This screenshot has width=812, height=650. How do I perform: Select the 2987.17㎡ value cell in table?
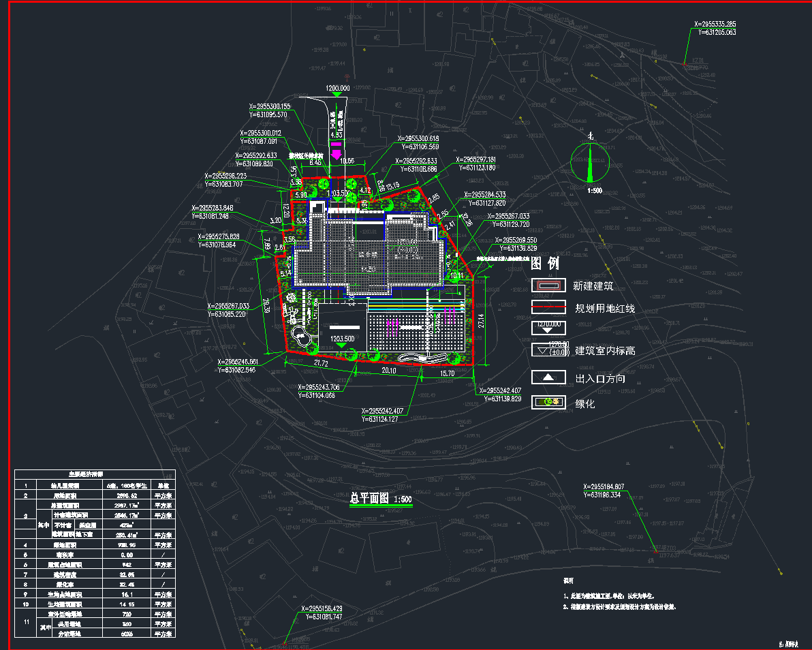123,506
